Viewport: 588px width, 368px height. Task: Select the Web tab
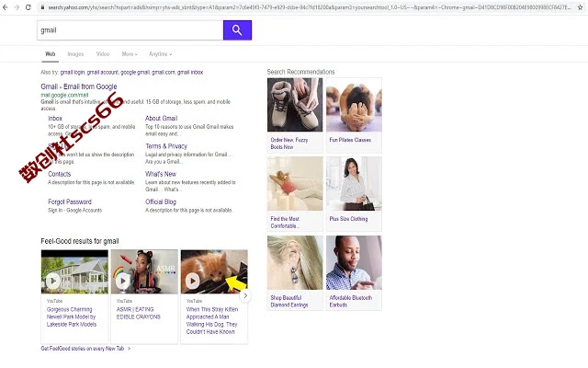click(51, 54)
